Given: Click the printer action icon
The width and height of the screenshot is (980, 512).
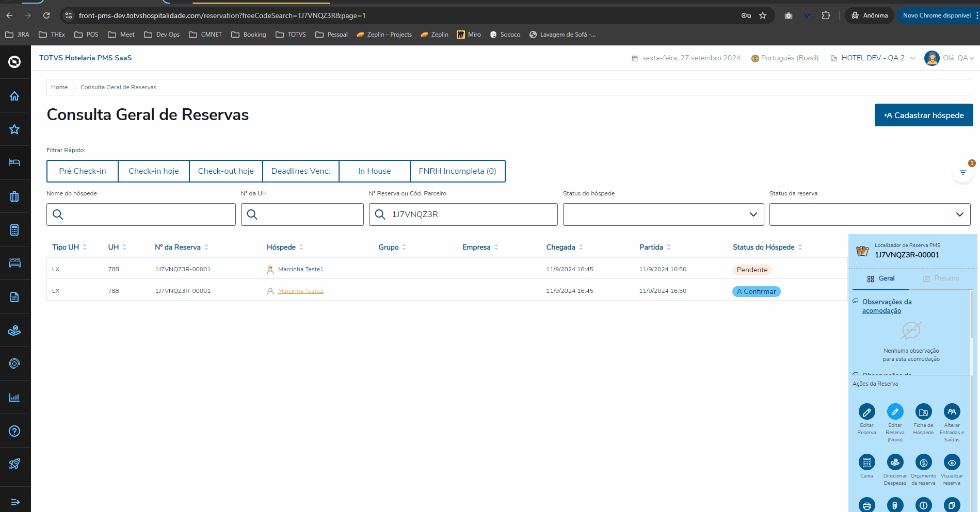Looking at the screenshot, I should click(867, 505).
